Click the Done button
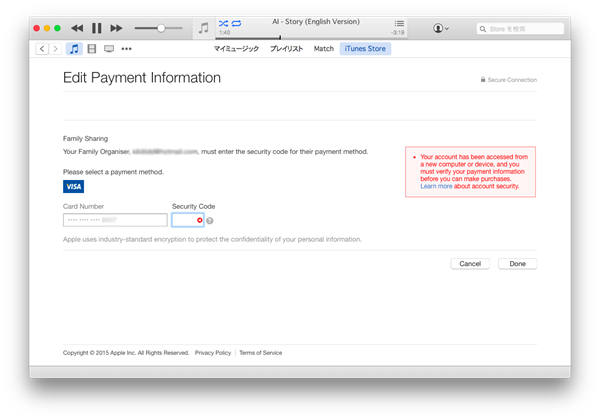The width and height of the screenshot is (600, 420). tap(517, 264)
